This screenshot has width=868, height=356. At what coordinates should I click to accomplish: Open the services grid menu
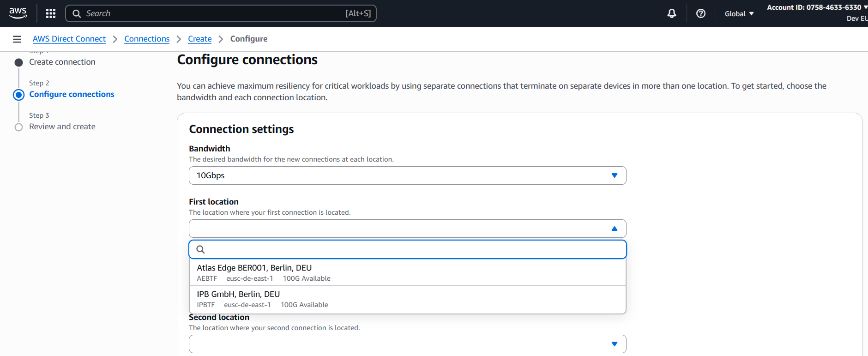point(51,13)
